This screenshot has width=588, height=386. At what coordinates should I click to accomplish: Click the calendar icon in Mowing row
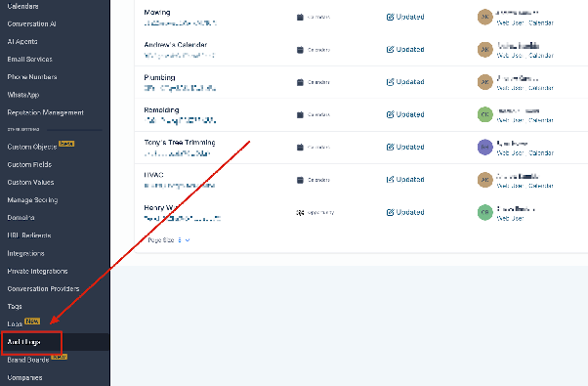pyautogui.click(x=300, y=17)
